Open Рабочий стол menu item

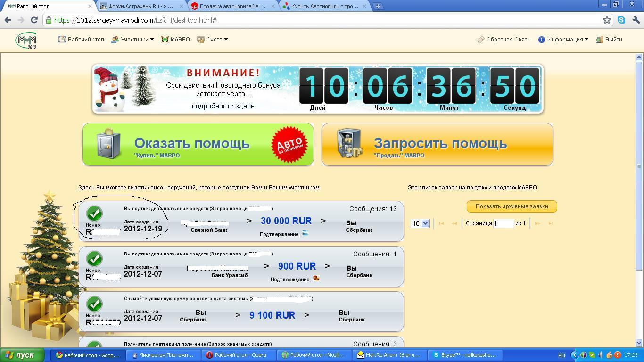[81, 40]
